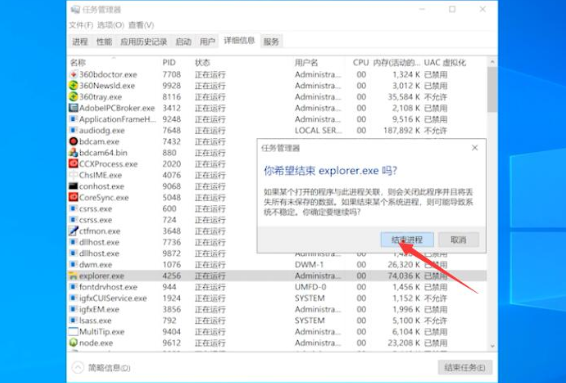Switch to the 应用历史记录 tab
Image resolution: width=566 pixels, height=383 pixels.
[144, 42]
